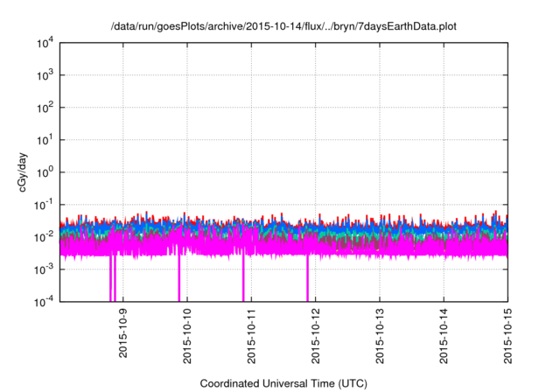Click the 2015-10-15 date tick label
560x392 pixels.
(x=507, y=336)
